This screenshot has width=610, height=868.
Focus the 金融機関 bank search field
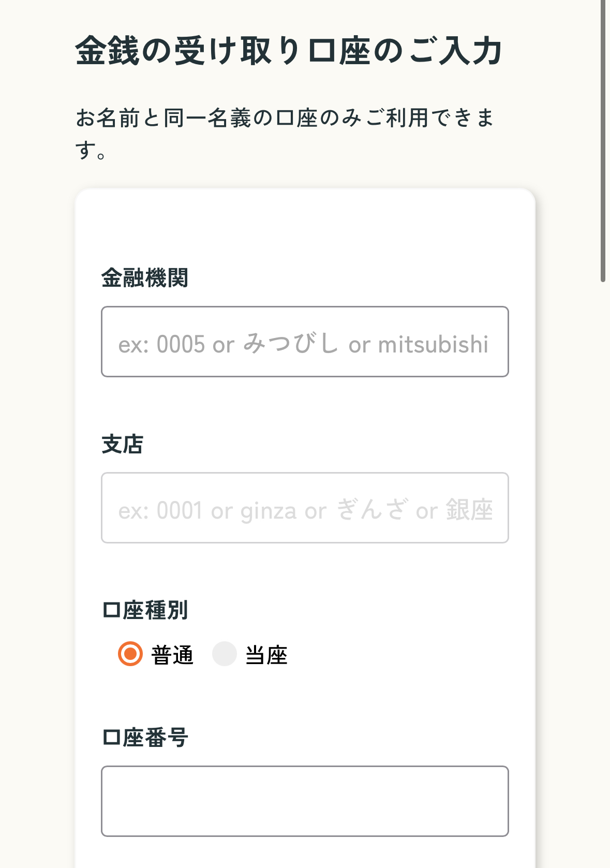(x=305, y=342)
